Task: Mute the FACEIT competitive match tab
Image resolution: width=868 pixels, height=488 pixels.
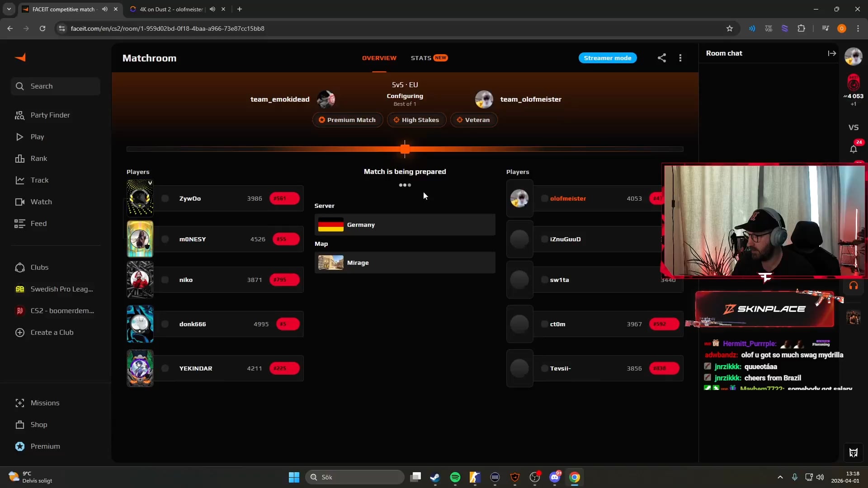Action: (105, 9)
